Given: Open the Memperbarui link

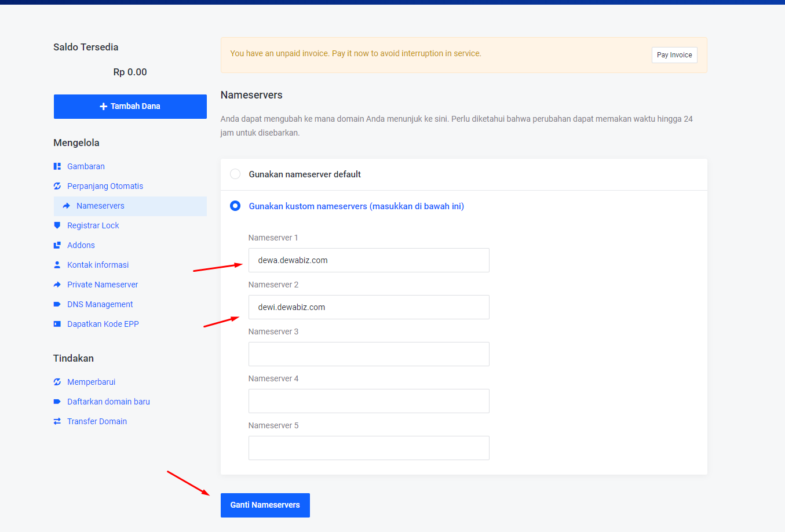Looking at the screenshot, I should [x=91, y=382].
